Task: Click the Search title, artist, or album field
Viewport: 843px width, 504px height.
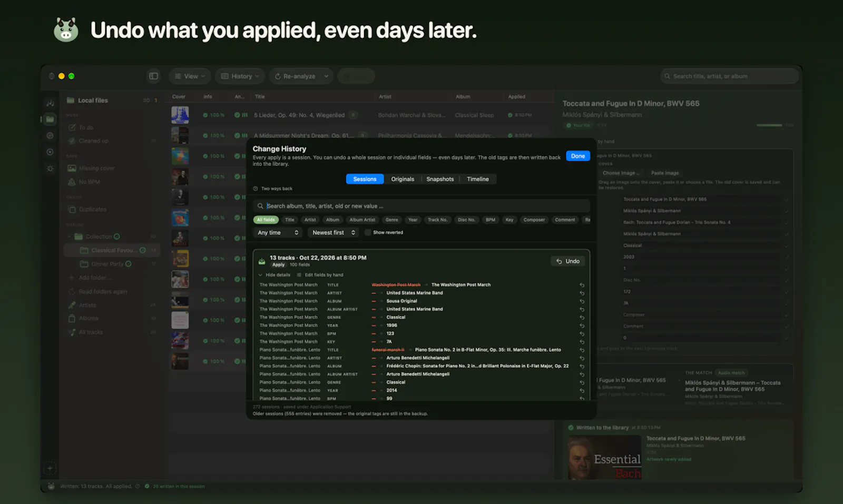Action: pyautogui.click(x=730, y=76)
